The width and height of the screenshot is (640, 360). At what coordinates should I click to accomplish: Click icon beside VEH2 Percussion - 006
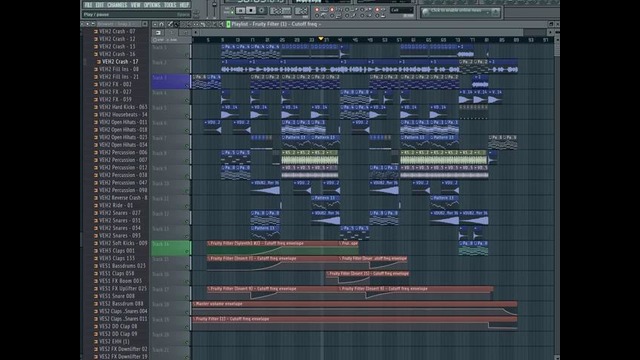[96, 152]
